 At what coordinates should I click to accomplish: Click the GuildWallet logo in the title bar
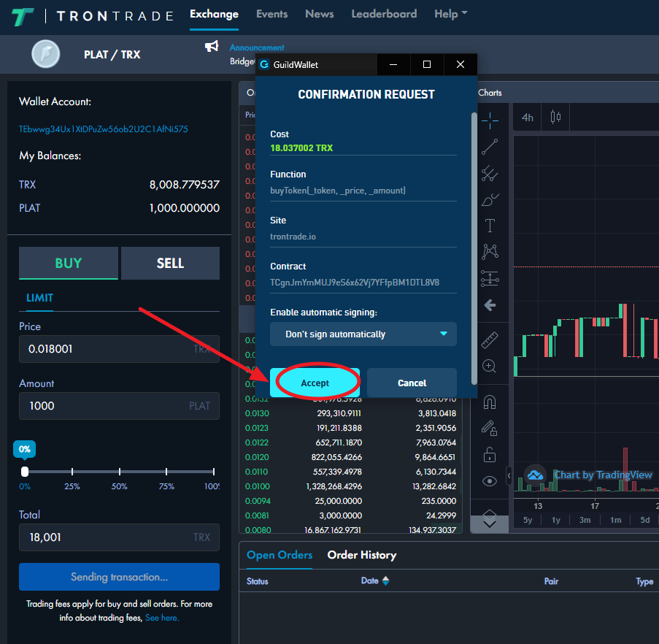[264, 64]
